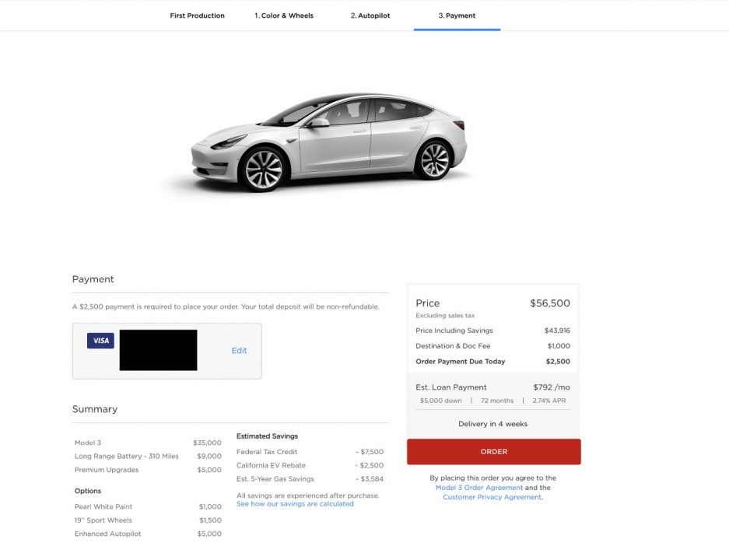729x560 pixels.
Task: Go to the Color & Wheels step
Action: coord(284,16)
